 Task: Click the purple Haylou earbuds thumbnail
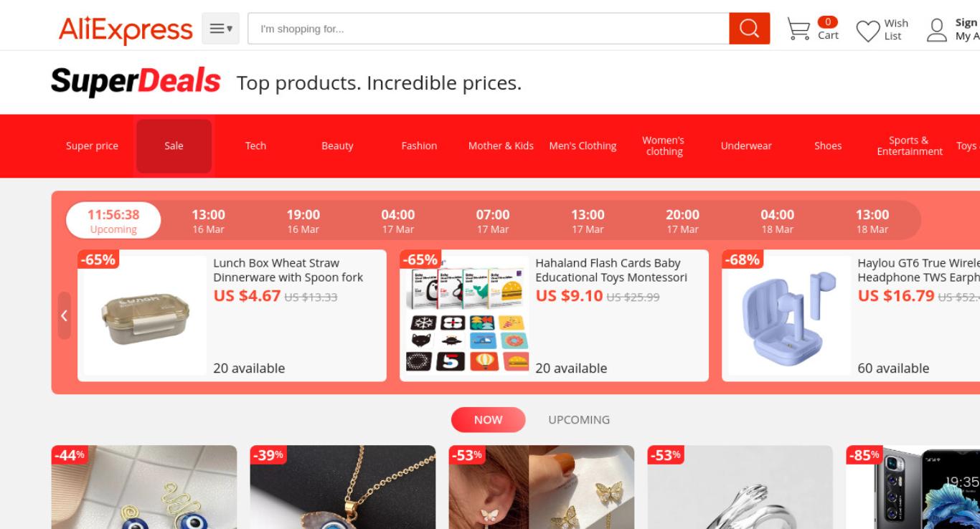789,315
